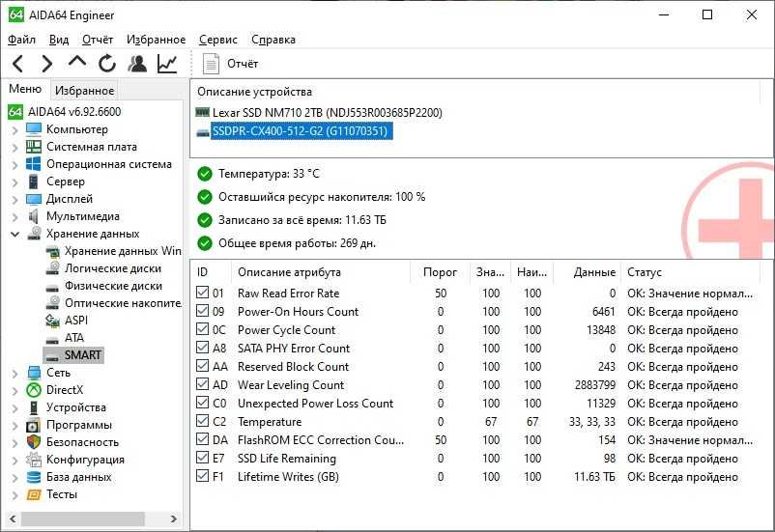The width and height of the screenshot is (775, 532).
Task: Uncheck the C0 Unexpected Power Loss checkbox
Action: [x=202, y=402]
